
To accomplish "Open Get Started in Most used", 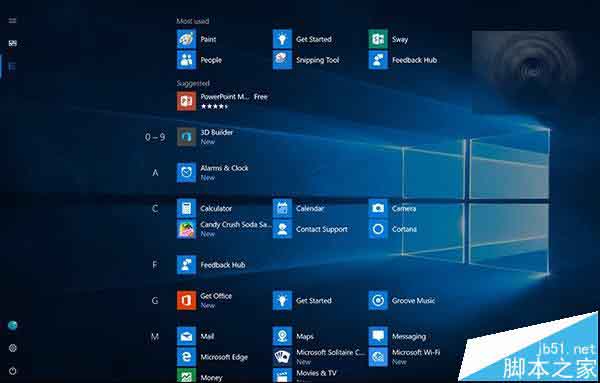I will click(282, 39).
